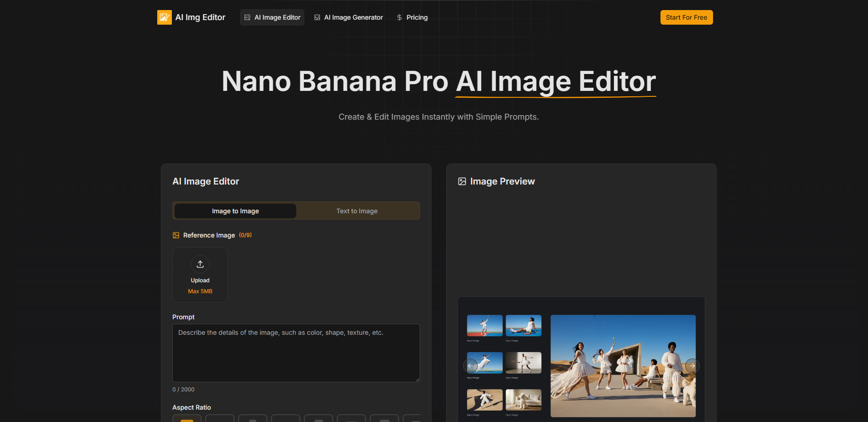Click the "(0/9)" image count text
868x422 pixels.
click(x=245, y=235)
